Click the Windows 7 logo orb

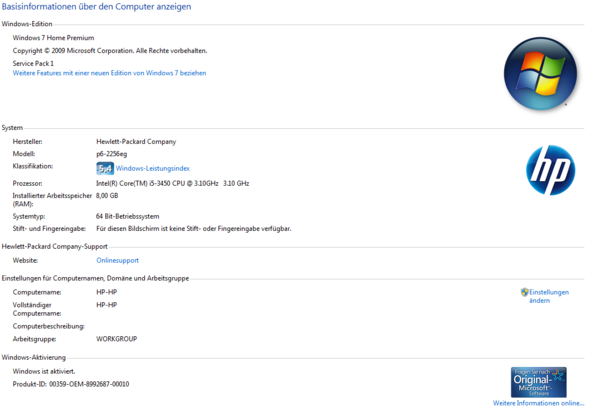click(x=540, y=74)
